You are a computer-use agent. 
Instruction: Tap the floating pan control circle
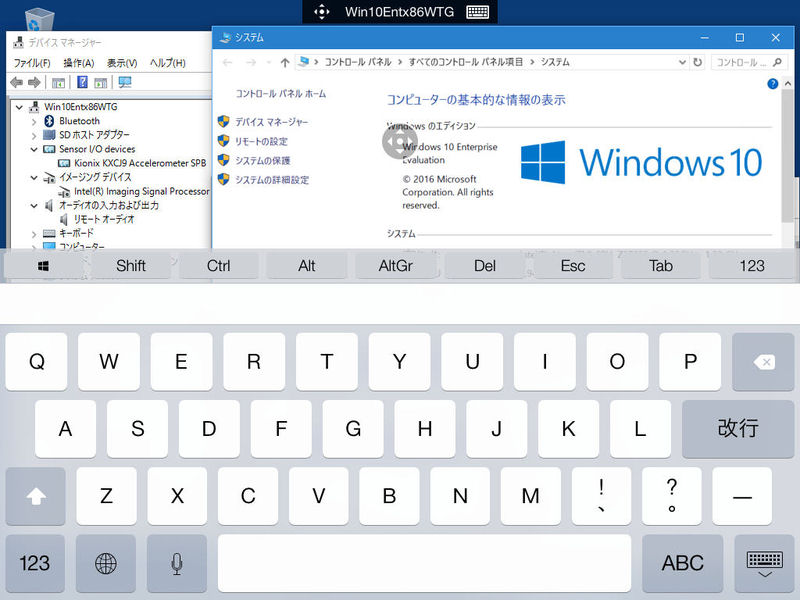[x=400, y=141]
